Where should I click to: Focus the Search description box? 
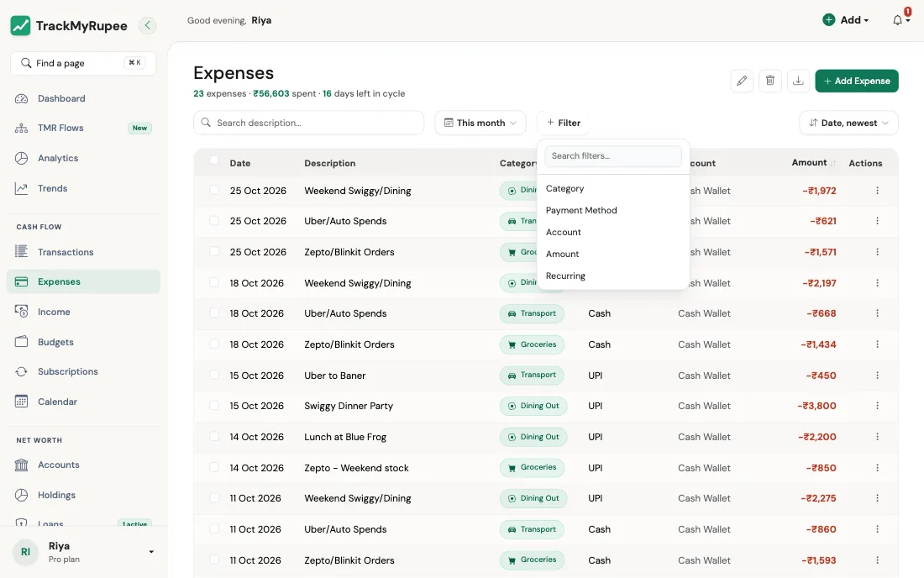click(x=309, y=123)
